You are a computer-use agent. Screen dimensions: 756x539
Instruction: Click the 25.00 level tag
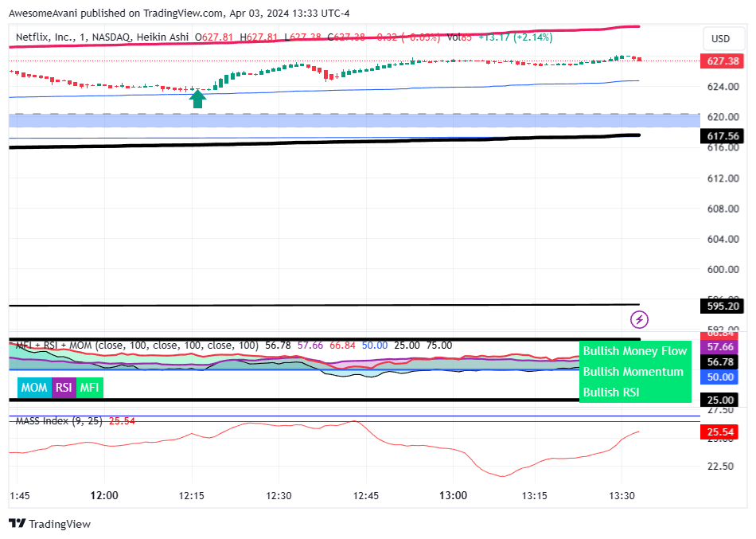click(x=720, y=400)
